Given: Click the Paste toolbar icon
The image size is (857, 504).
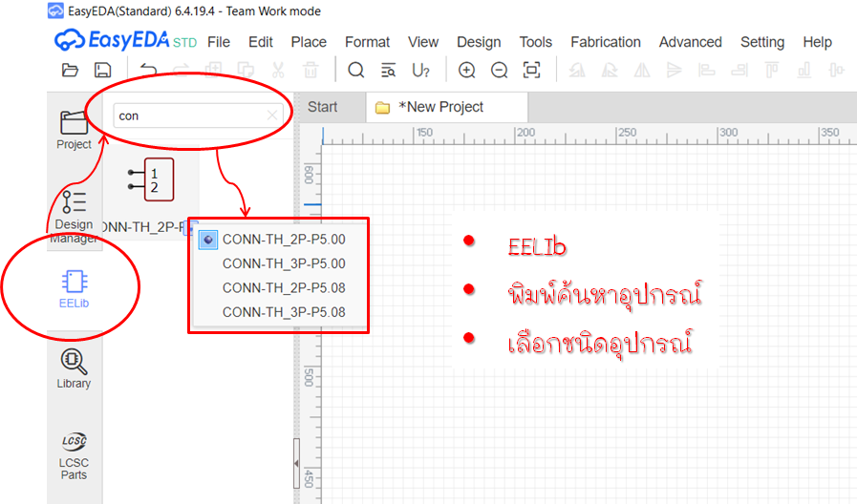Looking at the screenshot, I should (246, 70).
